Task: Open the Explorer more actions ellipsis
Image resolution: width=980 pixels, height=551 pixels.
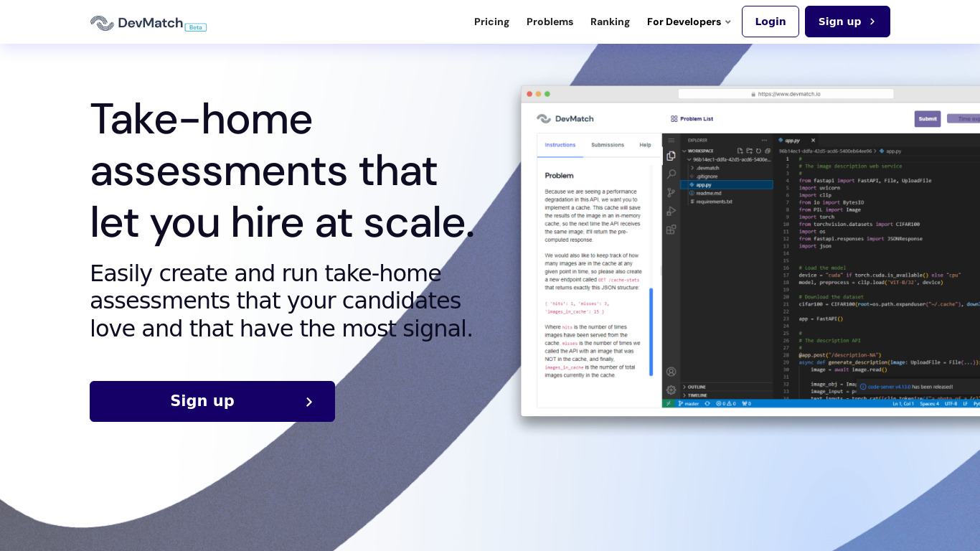Action: tap(764, 141)
